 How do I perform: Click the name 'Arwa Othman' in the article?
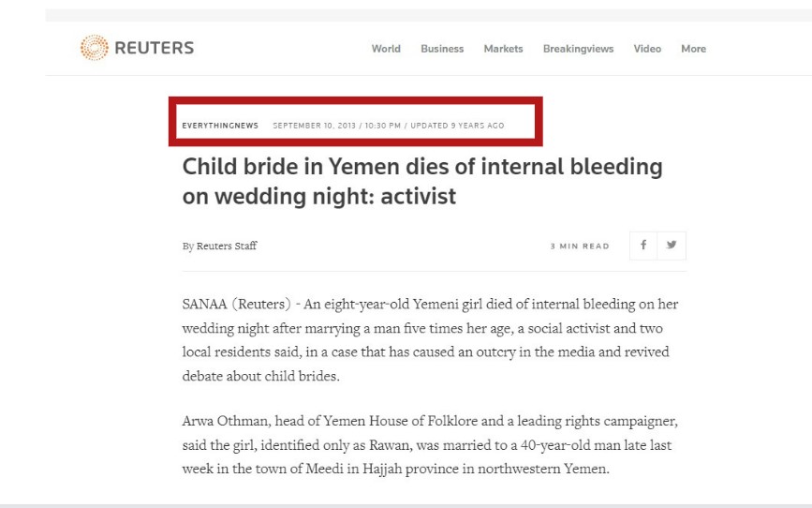pos(224,421)
